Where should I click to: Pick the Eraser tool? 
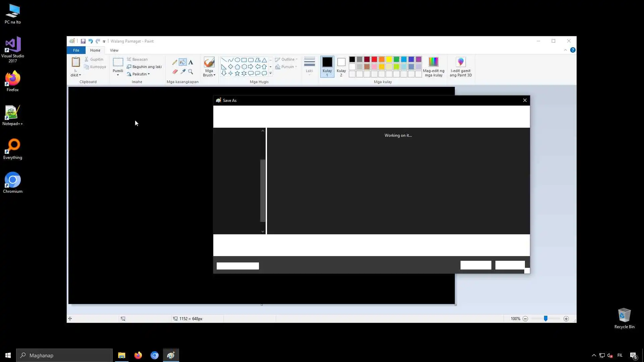point(174,72)
